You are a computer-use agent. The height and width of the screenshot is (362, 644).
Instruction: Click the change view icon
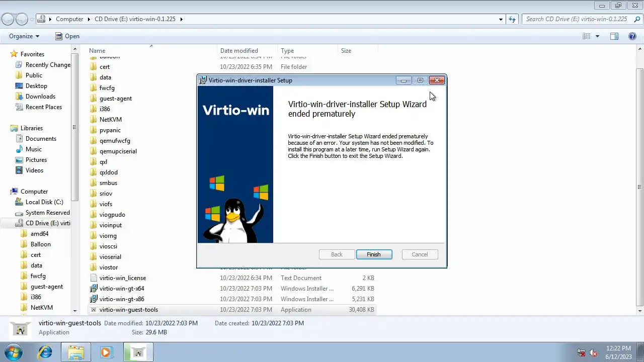pyautogui.click(x=586, y=36)
